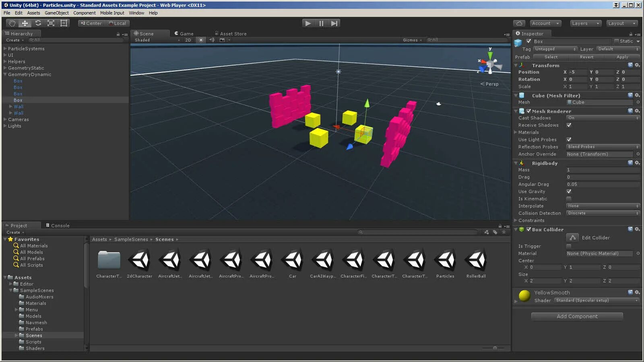Open the scene effects image icon

[x=222, y=40]
